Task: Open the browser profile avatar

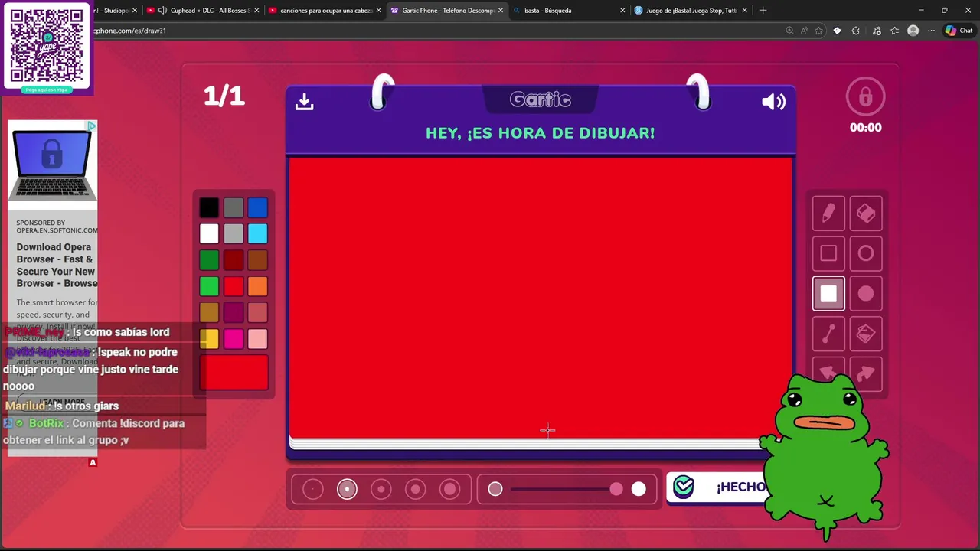Action: (x=913, y=31)
